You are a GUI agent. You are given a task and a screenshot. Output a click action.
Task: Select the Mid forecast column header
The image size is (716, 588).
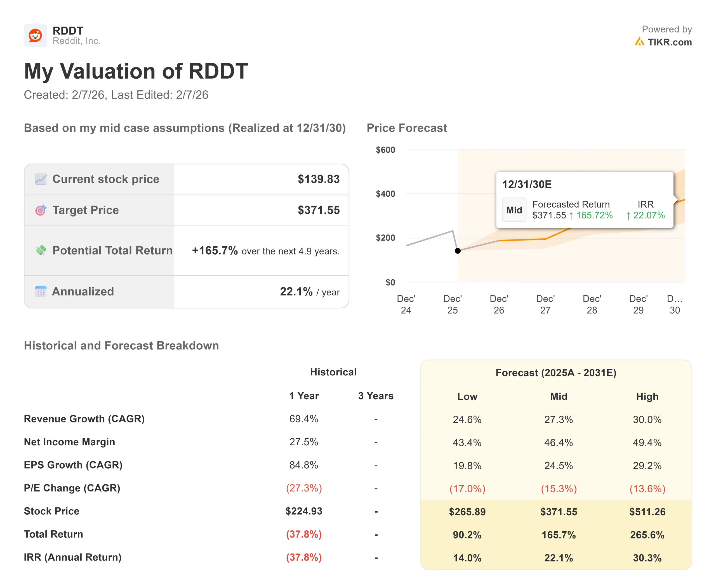click(558, 396)
